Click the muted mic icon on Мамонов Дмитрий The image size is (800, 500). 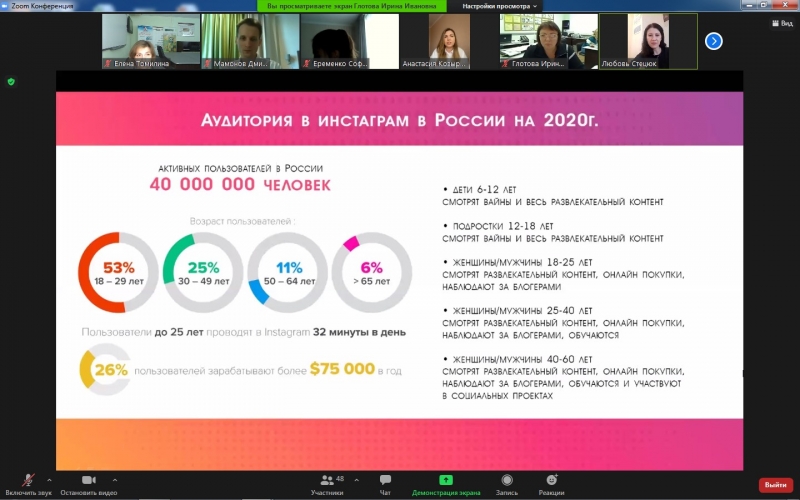(x=207, y=64)
